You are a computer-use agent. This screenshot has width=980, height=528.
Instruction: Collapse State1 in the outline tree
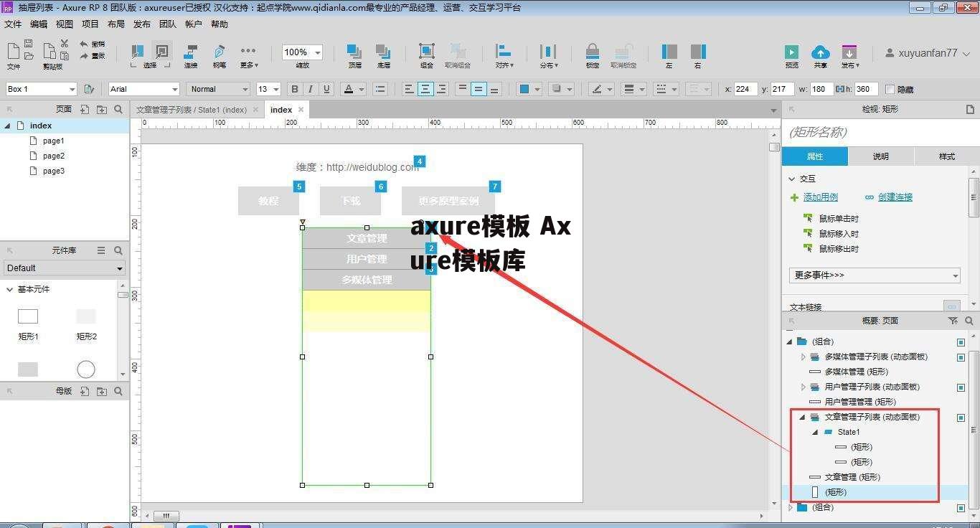pyautogui.click(x=815, y=432)
